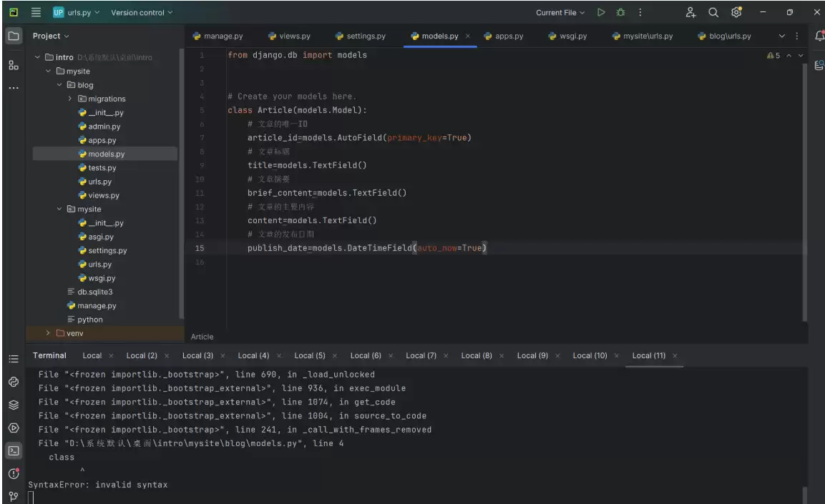The width and height of the screenshot is (825, 504).
Task: Collapse the inner mysite package
Action: [59, 209]
